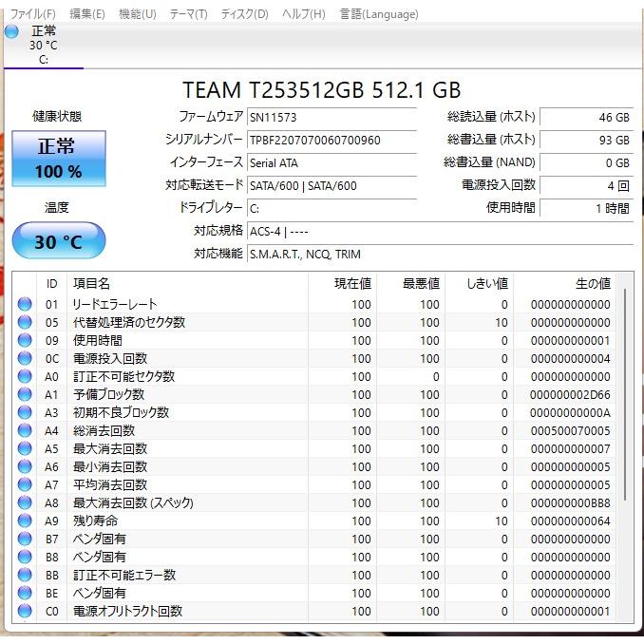
Task: Click status orb for A8 最大消去回数 (スペック)
Action: pos(25,502)
